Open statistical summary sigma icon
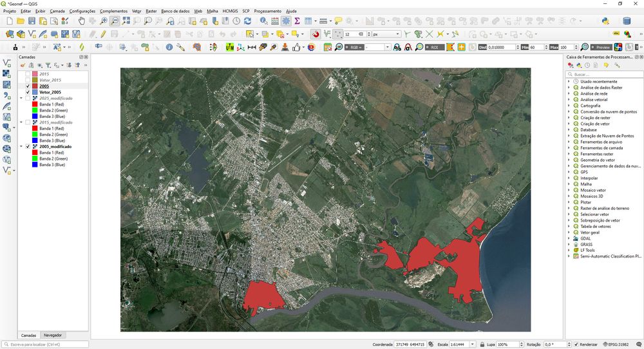 (x=297, y=21)
